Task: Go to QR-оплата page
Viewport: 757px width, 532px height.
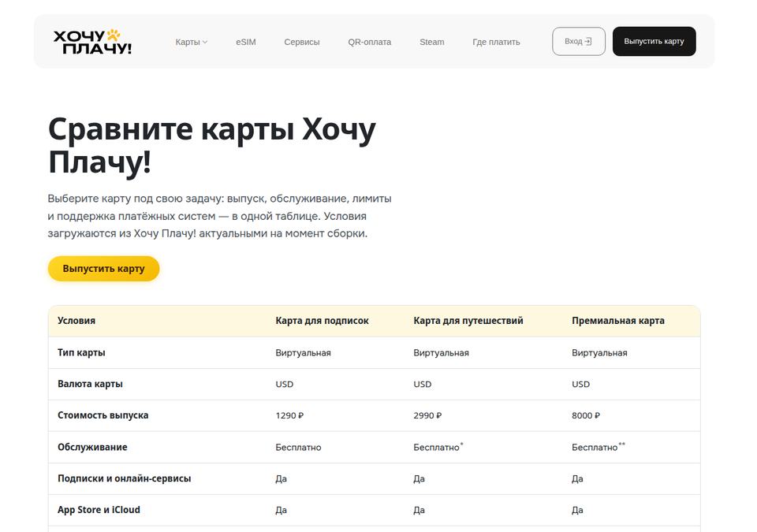Action: [369, 42]
